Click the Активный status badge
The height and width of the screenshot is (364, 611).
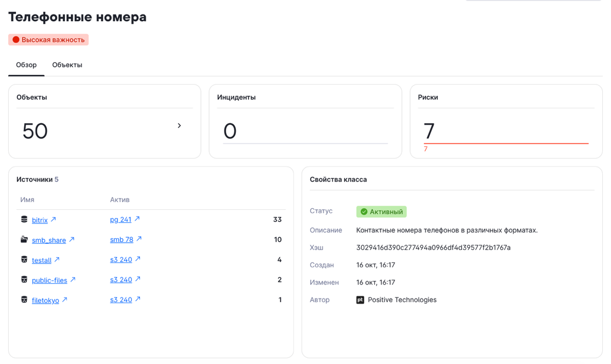coord(381,212)
